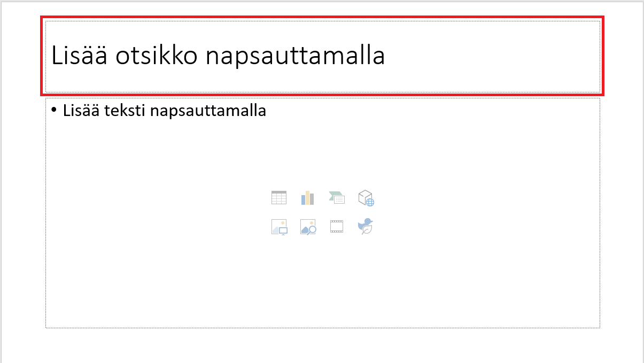Click the blank slide area below the content placeholder
This screenshot has width=644, height=363.
point(322,345)
